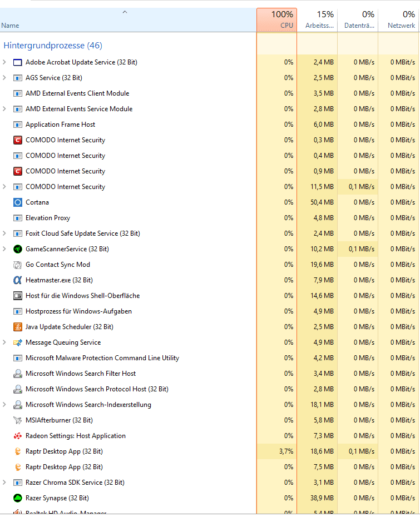Screen dimensions: 420x517
Task: Click the Microsoft Malware Protection icon
Action: pyautogui.click(x=17, y=358)
